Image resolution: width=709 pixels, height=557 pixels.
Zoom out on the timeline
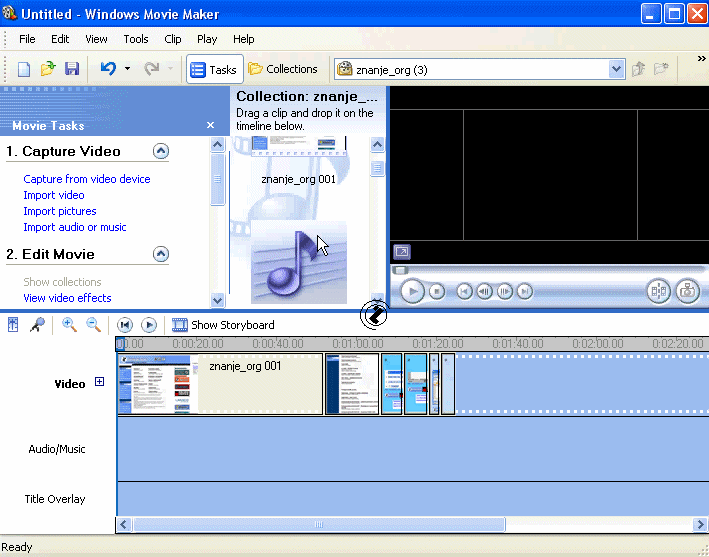[x=94, y=325]
